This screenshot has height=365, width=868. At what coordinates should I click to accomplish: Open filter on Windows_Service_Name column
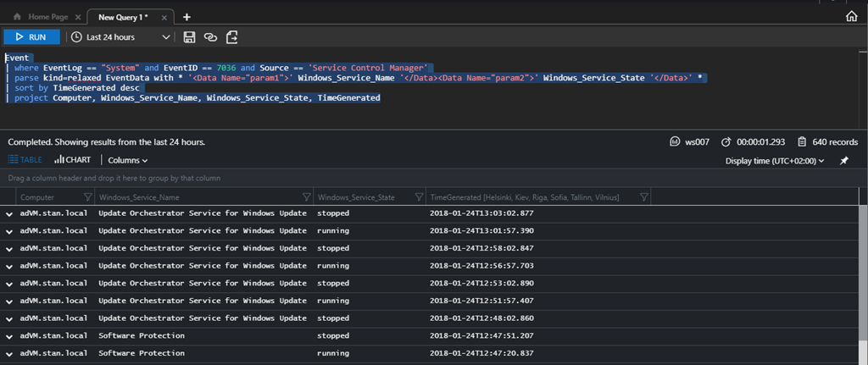point(305,197)
